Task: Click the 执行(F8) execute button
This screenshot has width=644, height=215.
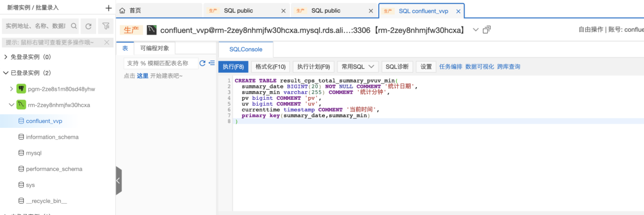Action: [x=233, y=67]
